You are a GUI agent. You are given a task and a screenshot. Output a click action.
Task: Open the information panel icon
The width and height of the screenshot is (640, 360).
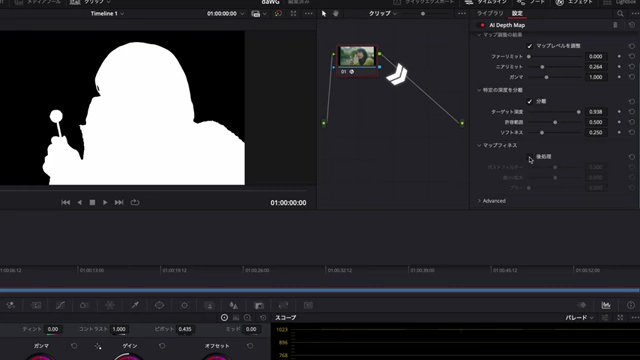tap(631, 305)
